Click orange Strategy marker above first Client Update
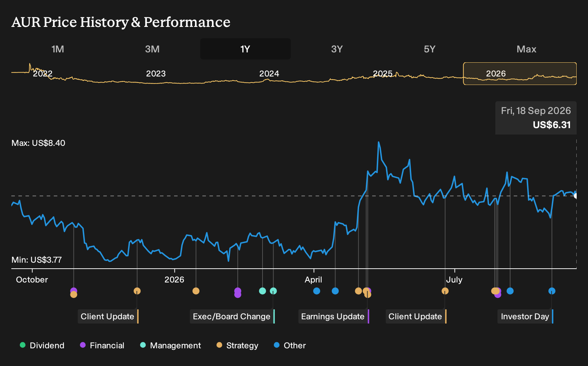This screenshot has width=588, height=366. click(x=137, y=291)
